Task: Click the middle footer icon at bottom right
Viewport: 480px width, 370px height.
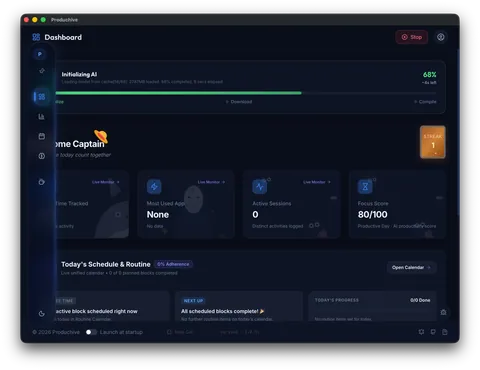Action: (x=433, y=332)
